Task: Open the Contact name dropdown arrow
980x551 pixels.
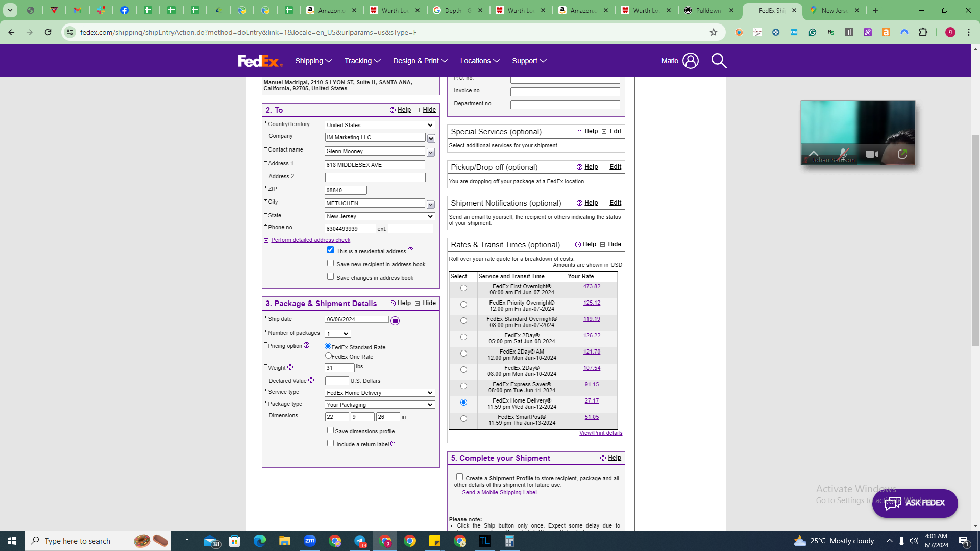Action: tap(431, 153)
